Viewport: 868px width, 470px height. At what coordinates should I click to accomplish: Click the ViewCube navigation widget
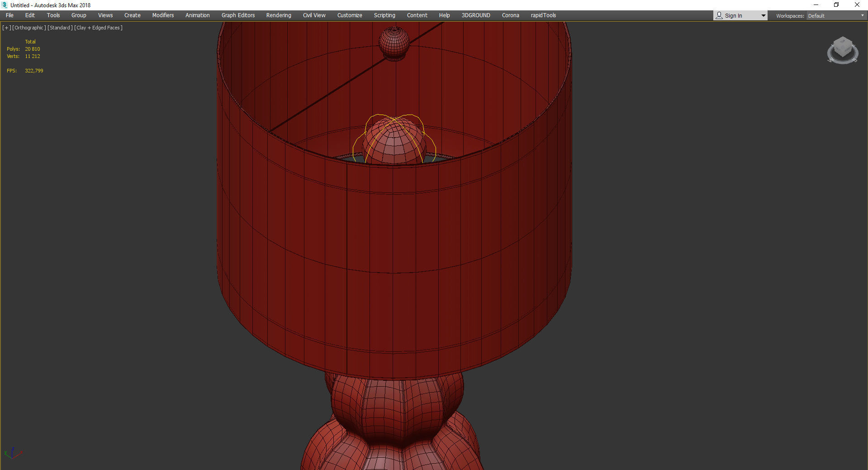(843, 50)
